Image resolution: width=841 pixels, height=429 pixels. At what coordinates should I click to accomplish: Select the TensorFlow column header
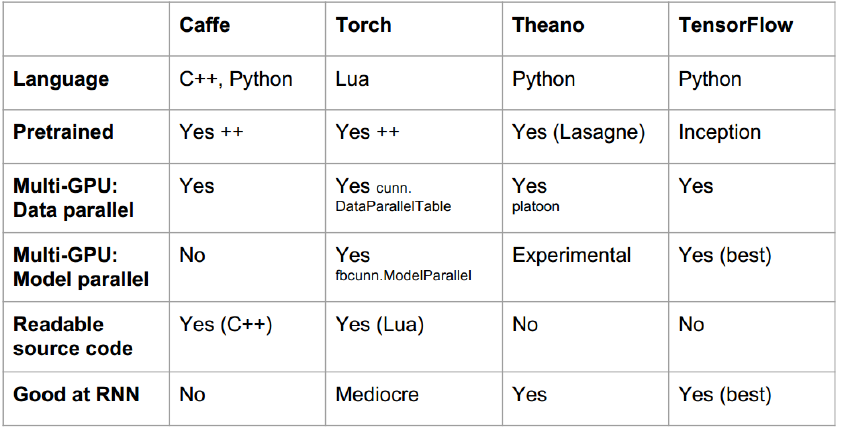click(736, 25)
